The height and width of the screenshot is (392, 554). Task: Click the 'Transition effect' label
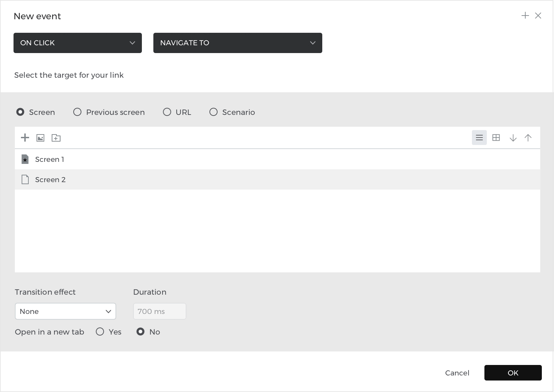coord(45,292)
